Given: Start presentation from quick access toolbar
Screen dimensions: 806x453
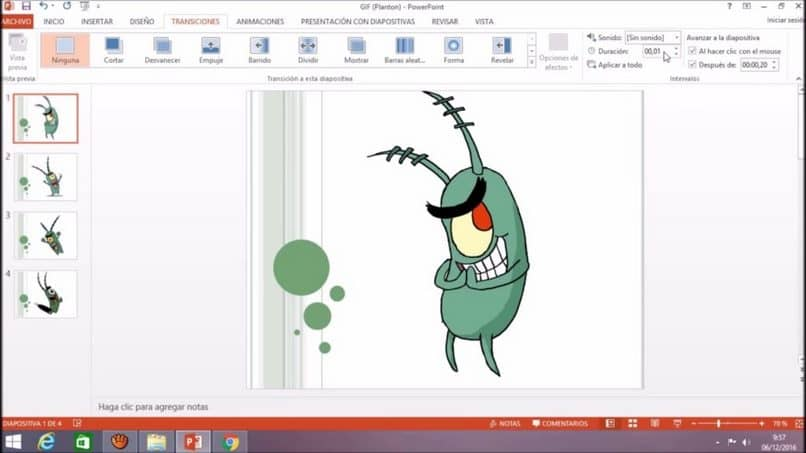Looking at the screenshot, I should click(85, 6).
